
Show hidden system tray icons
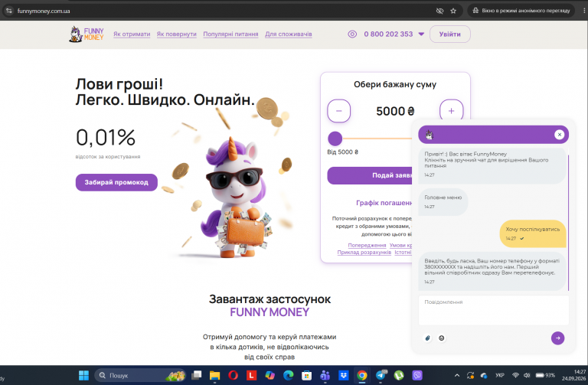click(457, 375)
